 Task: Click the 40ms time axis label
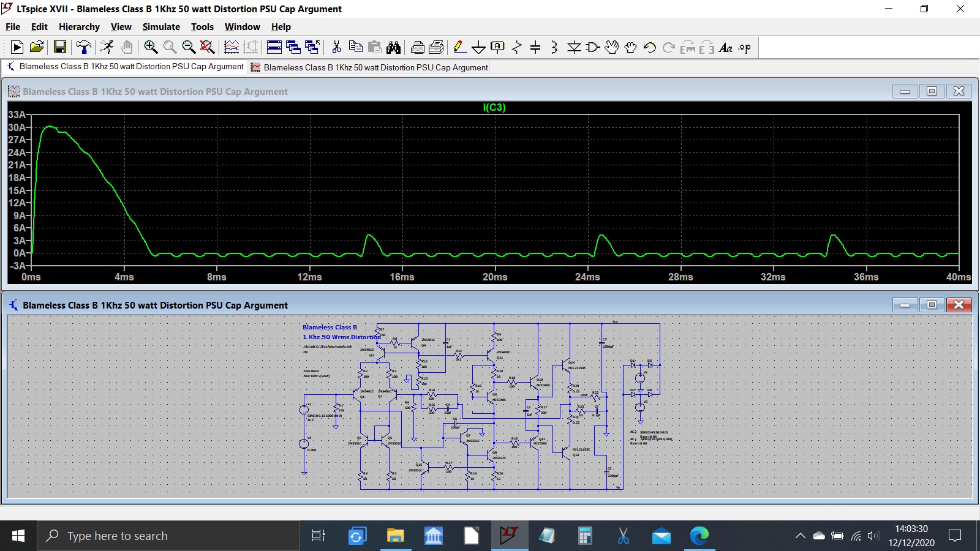click(958, 277)
